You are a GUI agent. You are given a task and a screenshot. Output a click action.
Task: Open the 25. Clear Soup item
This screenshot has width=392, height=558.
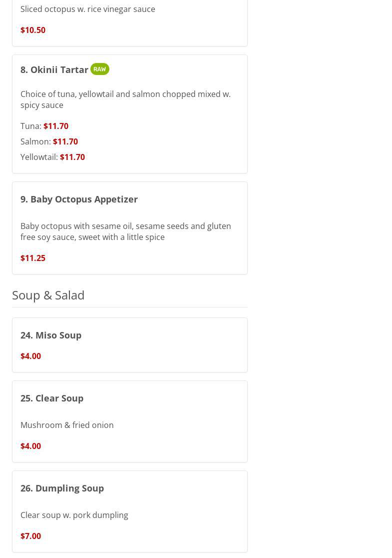click(52, 398)
